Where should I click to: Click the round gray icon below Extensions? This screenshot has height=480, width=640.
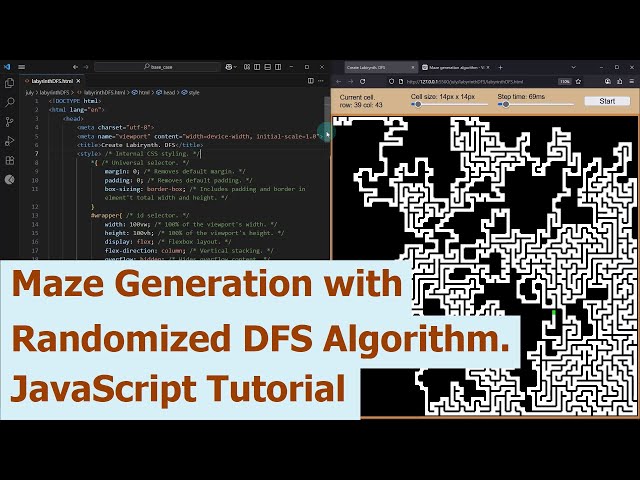tap(9, 180)
